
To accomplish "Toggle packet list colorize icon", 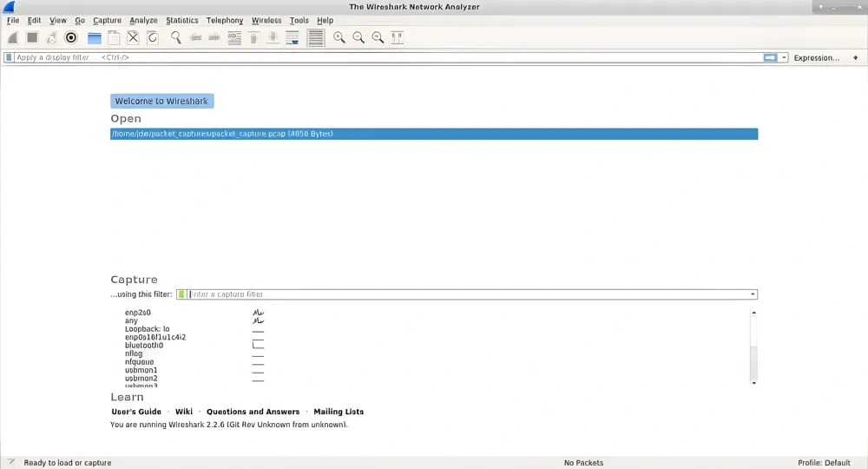I will (316, 37).
